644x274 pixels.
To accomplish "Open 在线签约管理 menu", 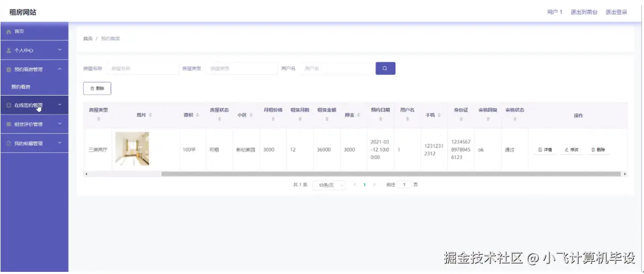I will 34,105.
